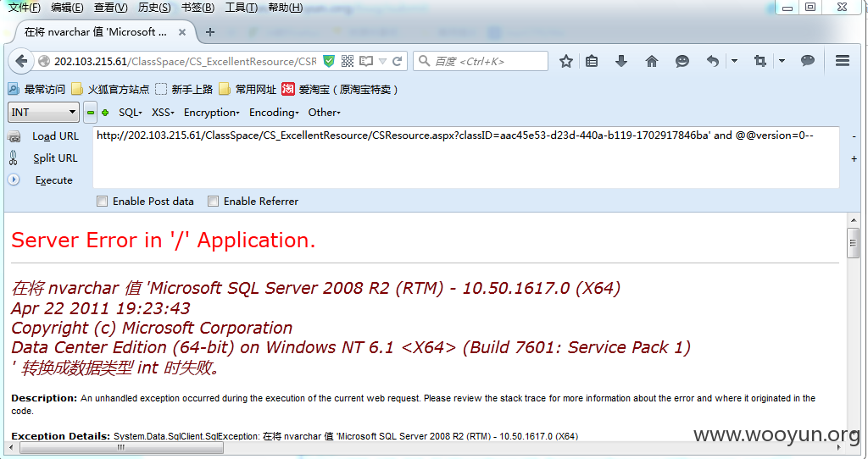Open bookmarks list icon
The width and height of the screenshot is (868, 459).
pos(592,61)
